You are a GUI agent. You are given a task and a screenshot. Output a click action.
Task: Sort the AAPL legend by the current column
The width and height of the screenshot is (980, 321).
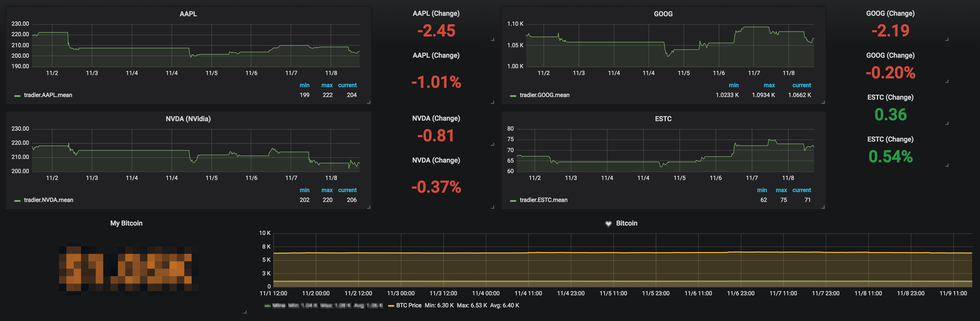click(347, 85)
